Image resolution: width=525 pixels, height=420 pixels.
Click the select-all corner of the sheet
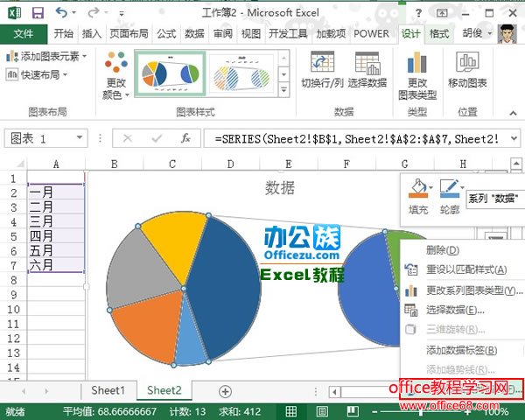tap(13, 164)
